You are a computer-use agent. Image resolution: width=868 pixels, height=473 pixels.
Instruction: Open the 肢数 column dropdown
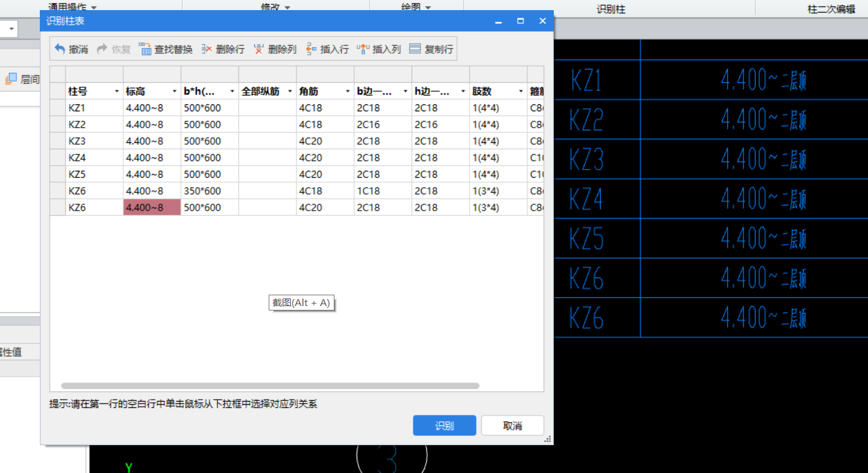(x=521, y=92)
